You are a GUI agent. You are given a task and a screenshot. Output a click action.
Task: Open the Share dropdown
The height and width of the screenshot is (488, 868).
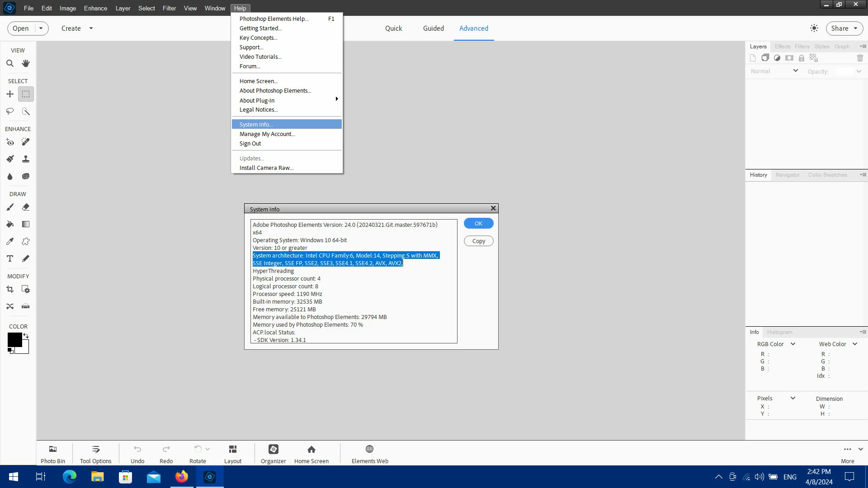coord(844,28)
